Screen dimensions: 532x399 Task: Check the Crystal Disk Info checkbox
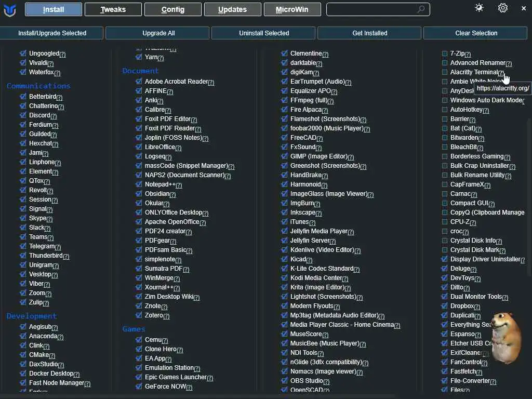click(x=445, y=241)
